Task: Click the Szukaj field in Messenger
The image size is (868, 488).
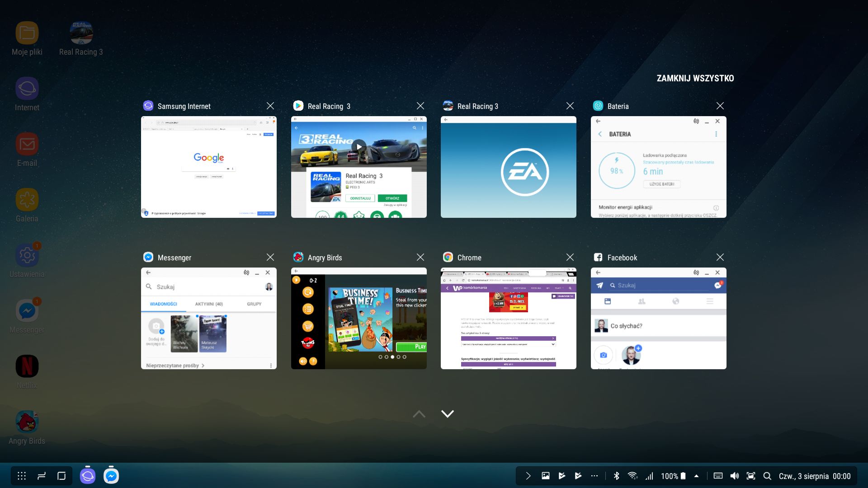Action: pyautogui.click(x=203, y=287)
